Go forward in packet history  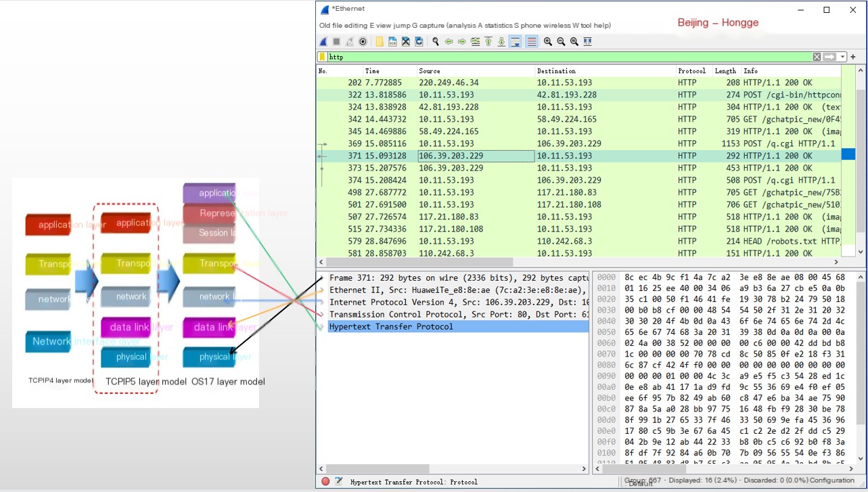tap(462, 42)
